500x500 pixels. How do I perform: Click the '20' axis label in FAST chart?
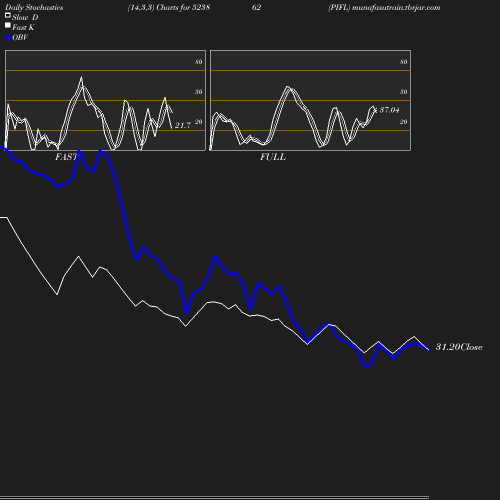click(199, 122)
